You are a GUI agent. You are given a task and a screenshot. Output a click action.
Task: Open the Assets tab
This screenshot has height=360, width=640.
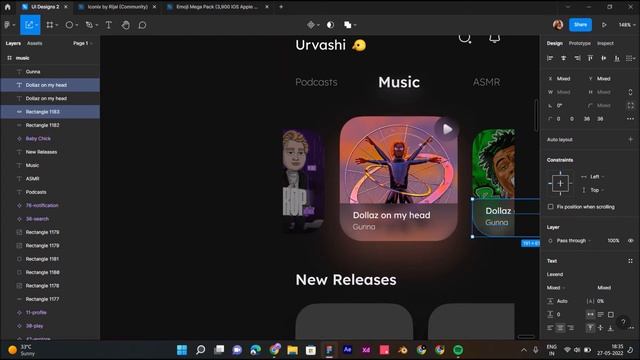point(34,43)
